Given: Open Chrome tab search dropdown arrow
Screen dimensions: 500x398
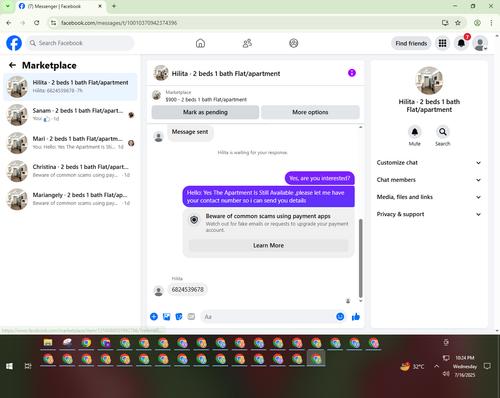Looking at the screenshot, I should pos(8,6).
